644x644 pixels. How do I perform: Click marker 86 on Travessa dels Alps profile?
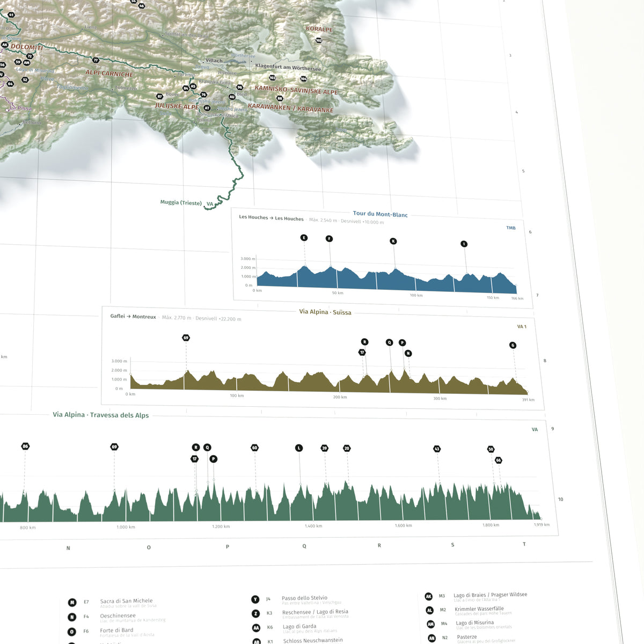click(x=25, y=447)
